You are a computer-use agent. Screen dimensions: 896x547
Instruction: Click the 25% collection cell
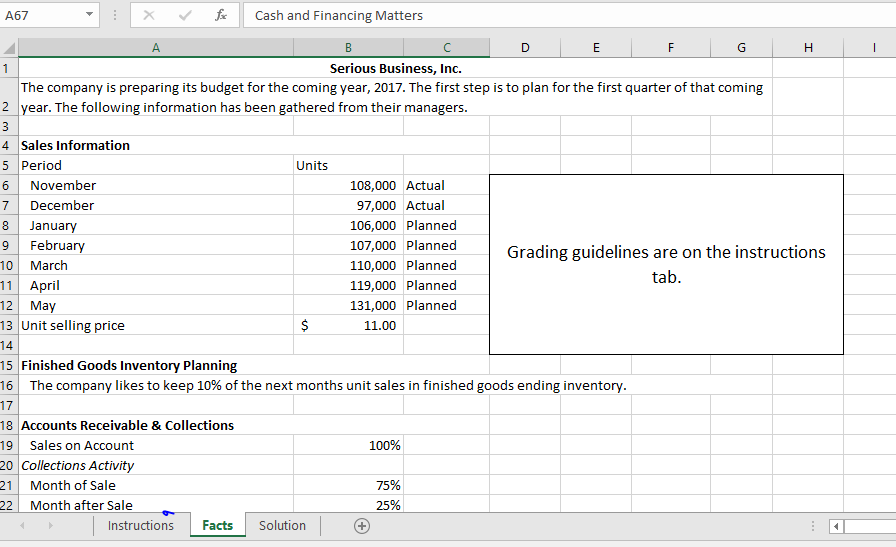click(x=348, y=505)
